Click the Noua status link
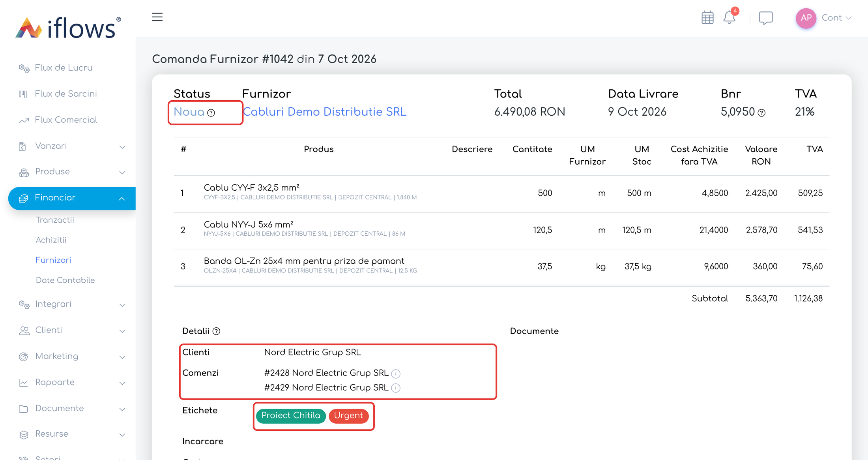The height and width of the screenshot is (460, 868). tap(189, 112)
